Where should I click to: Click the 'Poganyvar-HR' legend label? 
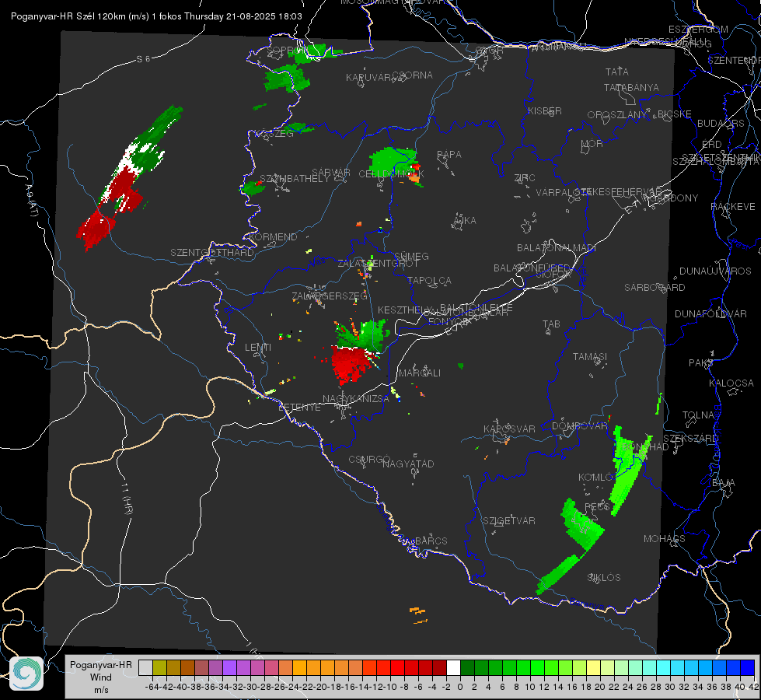pyautogui.click(x=100, y=664)
